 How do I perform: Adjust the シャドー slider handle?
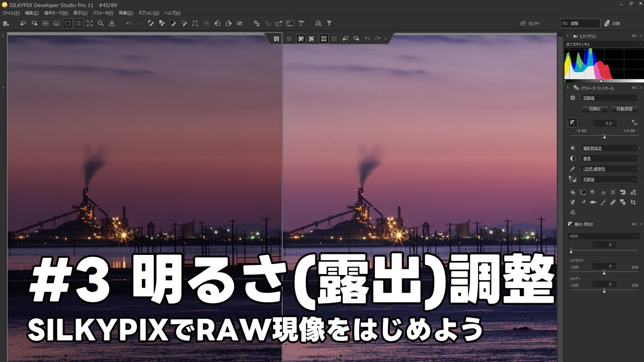tap(604, 291)
